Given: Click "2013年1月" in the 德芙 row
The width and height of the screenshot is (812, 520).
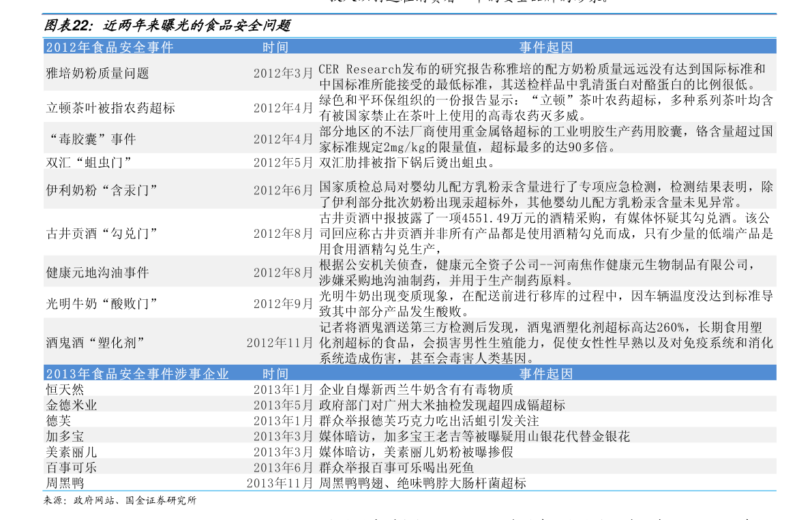Looking at the screenshot, I should tap(283, 420).
